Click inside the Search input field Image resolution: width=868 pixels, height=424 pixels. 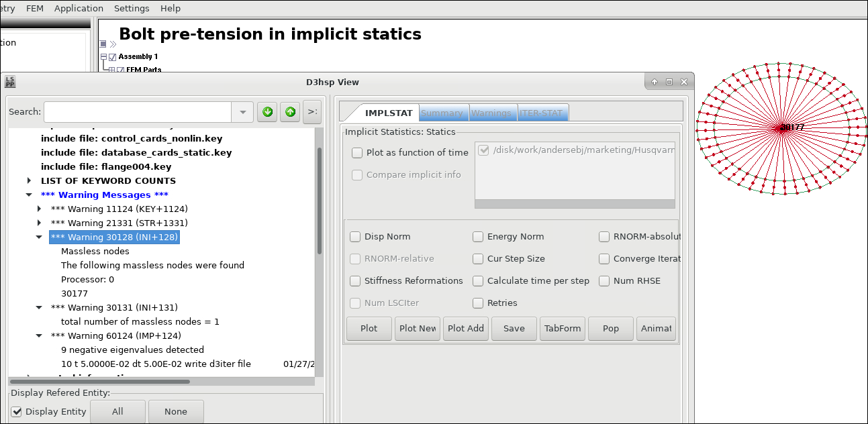pyautogui.click(x=138, y=111)
